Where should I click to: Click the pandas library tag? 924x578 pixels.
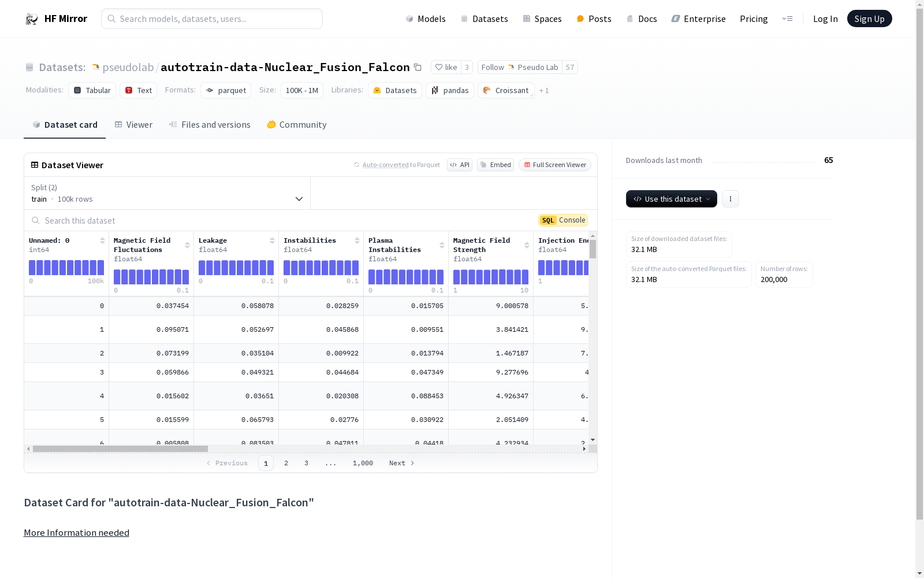point(450,90)
